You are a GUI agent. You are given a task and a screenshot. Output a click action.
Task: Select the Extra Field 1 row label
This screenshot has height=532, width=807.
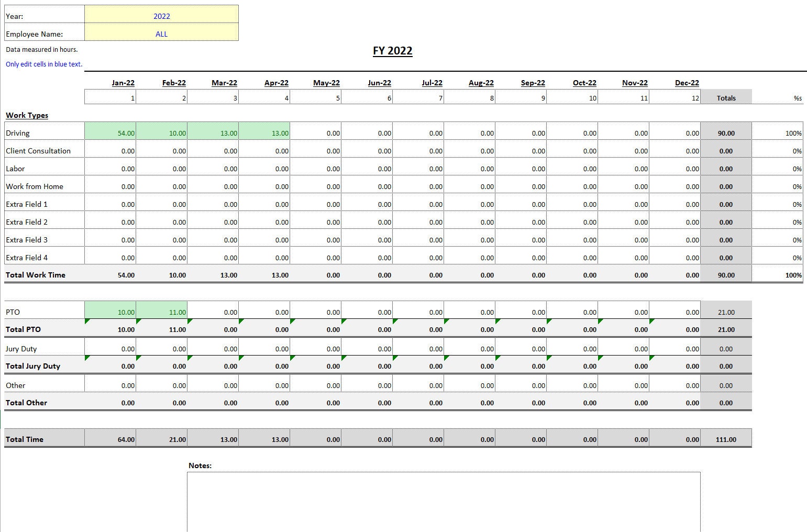(x=27, y=204)
